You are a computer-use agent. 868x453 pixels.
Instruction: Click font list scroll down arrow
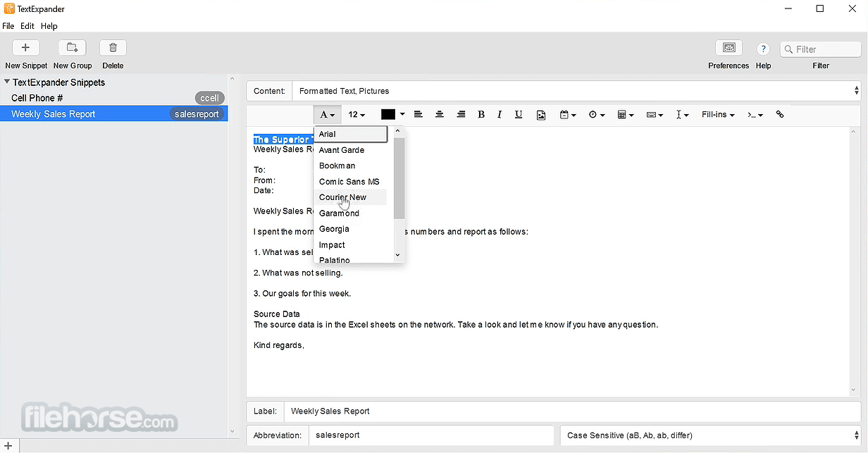[398, 255]
